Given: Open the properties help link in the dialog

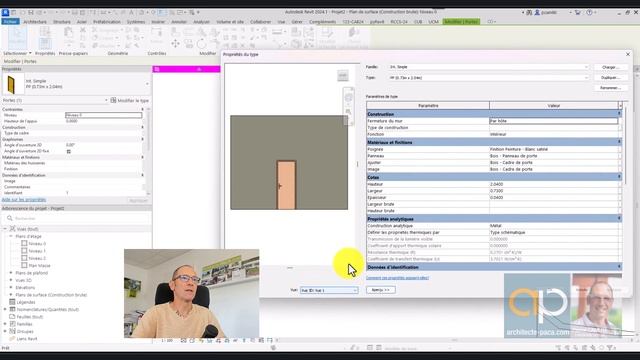Looking at the screenshot, I should coord(397,278).
